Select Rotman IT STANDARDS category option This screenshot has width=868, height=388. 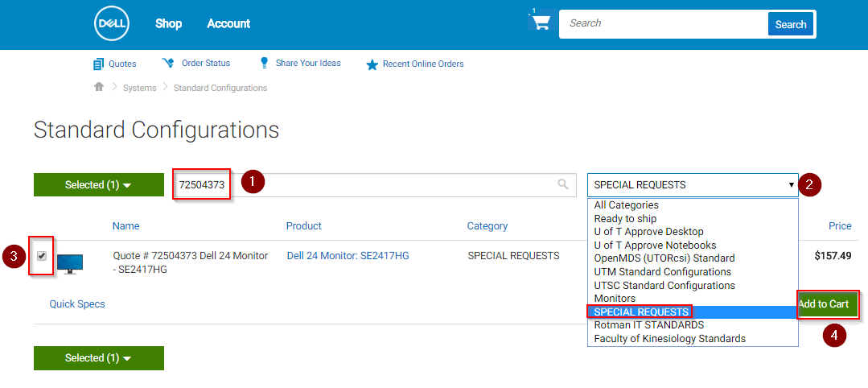[648, 325]
